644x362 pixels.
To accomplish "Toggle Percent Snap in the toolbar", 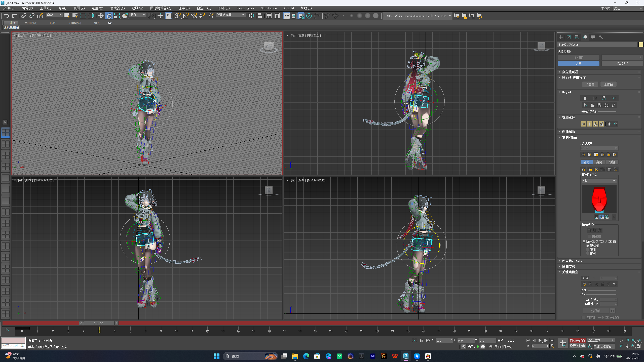I will click(194, 16).
